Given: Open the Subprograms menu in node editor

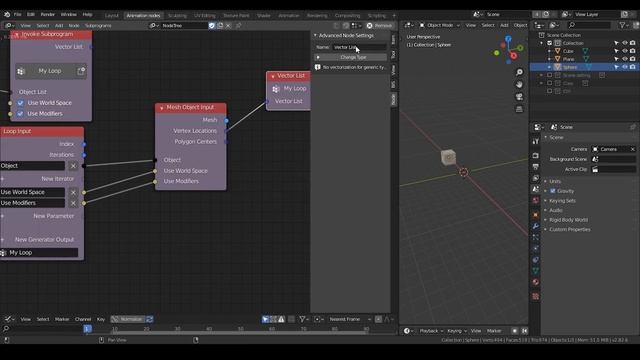Looking at the screenshot, I should pyautogui.click(x=98, y=25).
